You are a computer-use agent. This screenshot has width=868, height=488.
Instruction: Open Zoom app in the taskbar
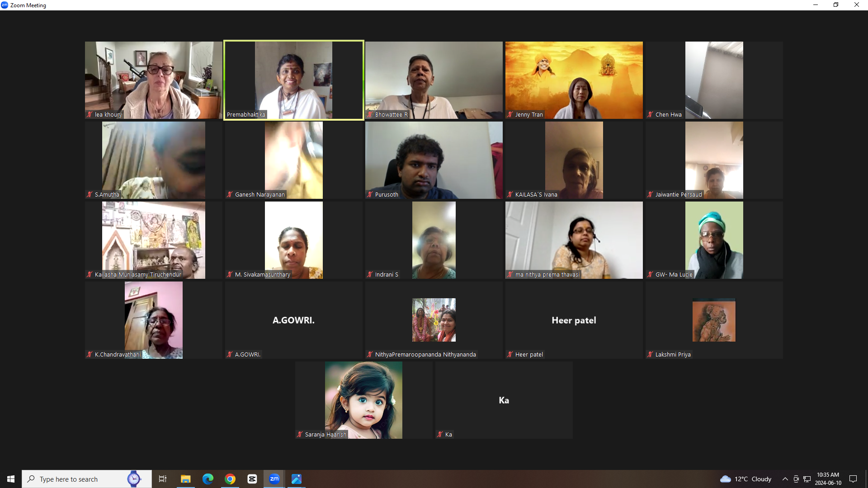click(x=274, y=479)
